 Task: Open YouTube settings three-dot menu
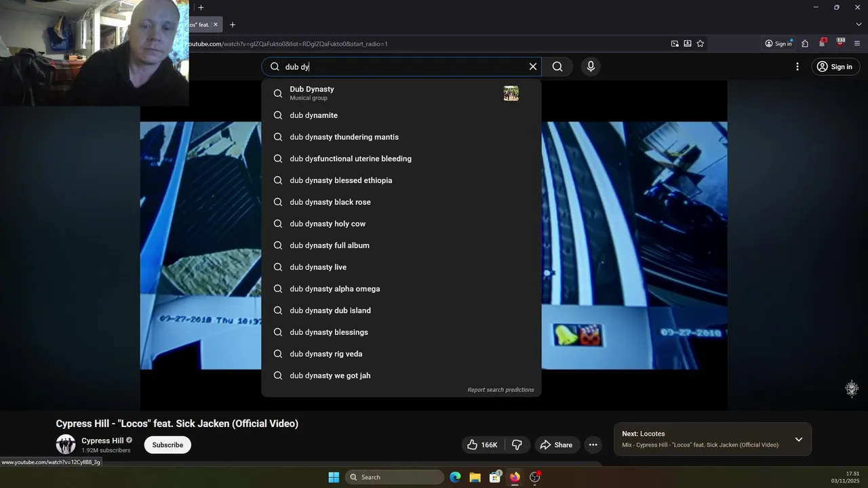(x=797, y=66)
